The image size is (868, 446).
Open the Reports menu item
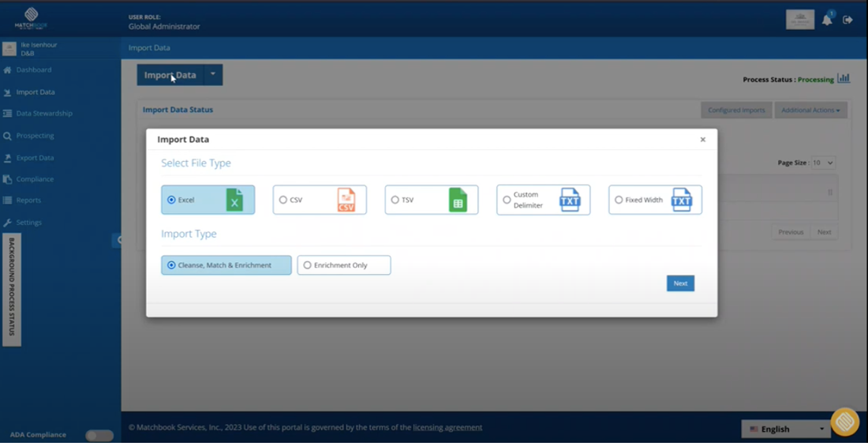tap(28, 201)
